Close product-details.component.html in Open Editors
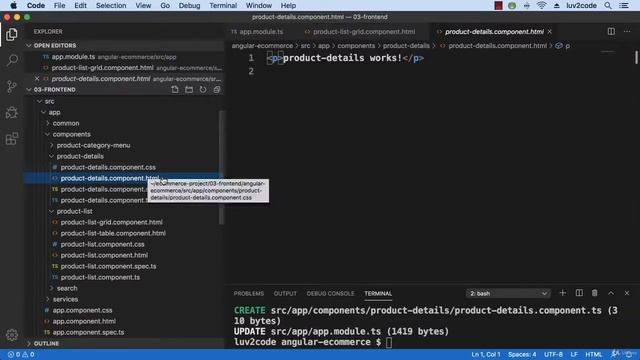This screenshot has height=360, width=640. (x=37, y=78)
